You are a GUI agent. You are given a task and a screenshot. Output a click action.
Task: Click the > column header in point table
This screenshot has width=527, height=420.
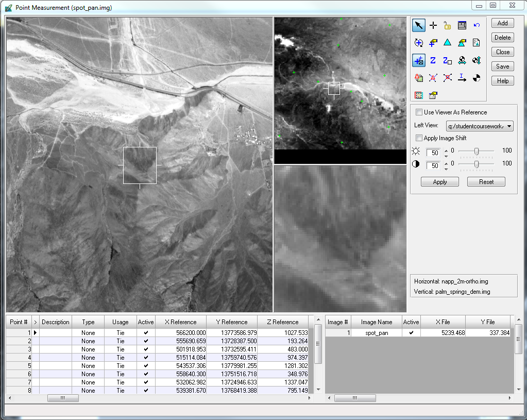(x=36, y=322)
